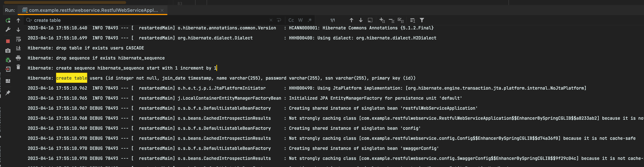The height and width of the screenshot is (167, 644).
Task: Open the restore layout icon
Action: pos(8,81)
